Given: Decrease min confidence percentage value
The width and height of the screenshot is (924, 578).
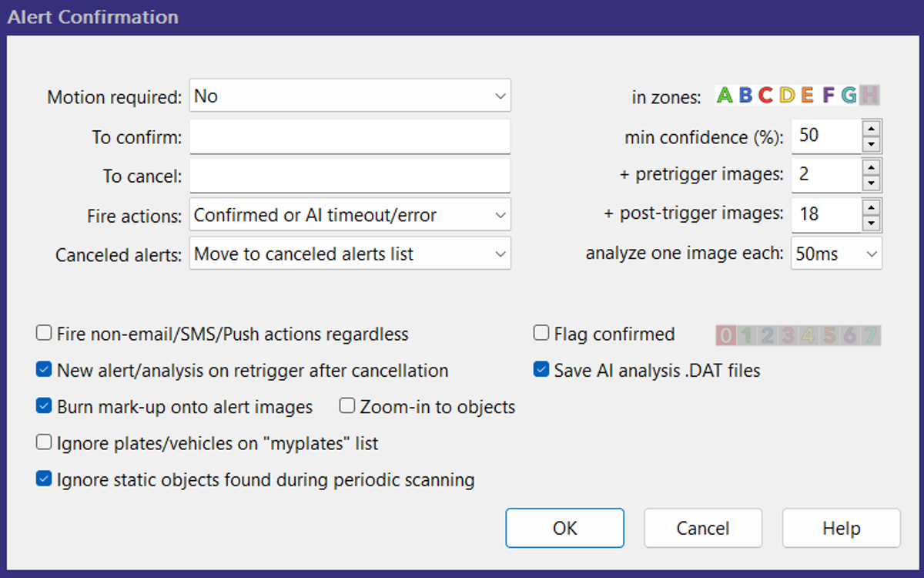Looking at the screenshot, I should pos(871,144).
